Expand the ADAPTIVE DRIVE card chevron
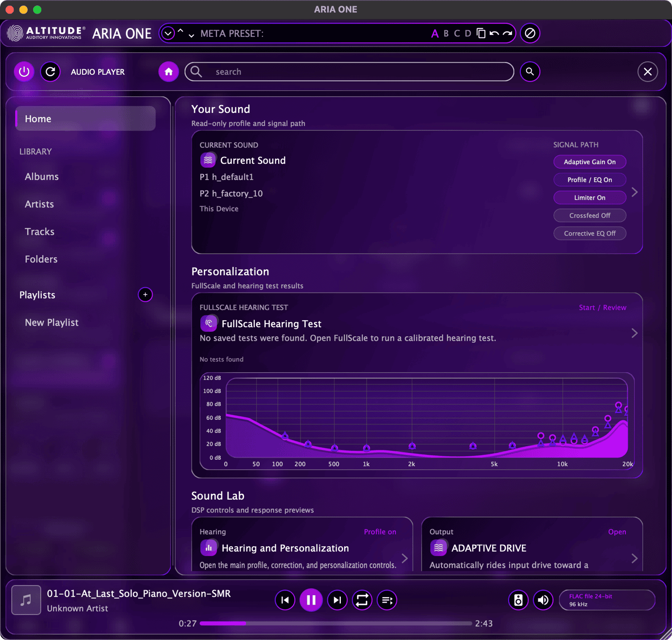This screenshot has height=640, width=672. click(x=635, y=559)
